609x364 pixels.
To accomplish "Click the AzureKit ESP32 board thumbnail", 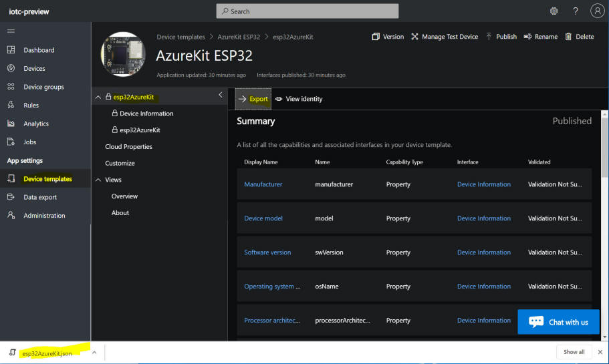I will [123, 54].
